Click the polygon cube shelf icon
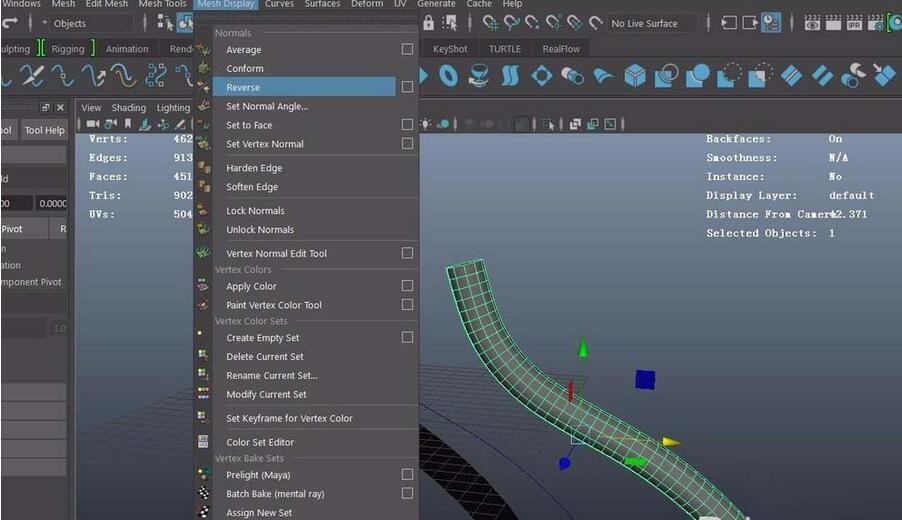 click(x=635, y=76)
